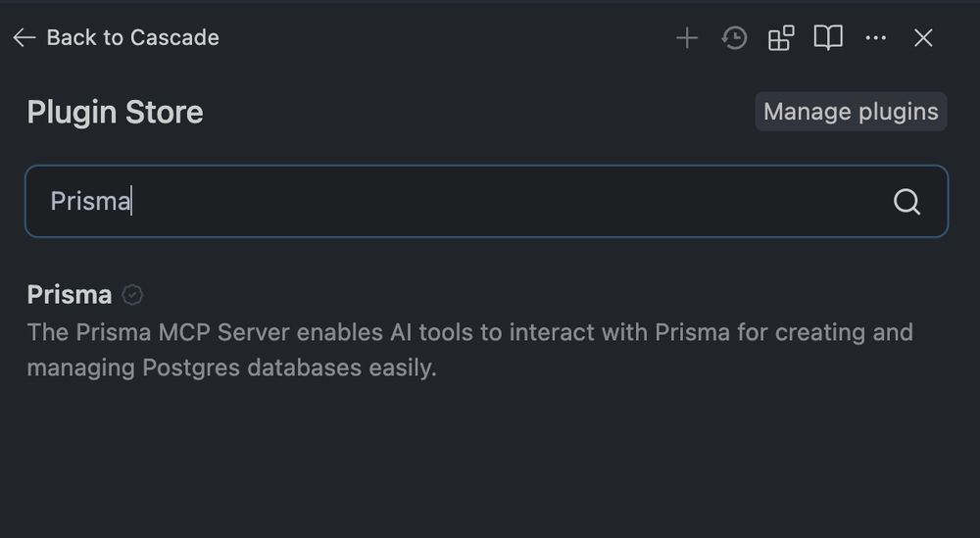Start a new Cascade conversation with plus icon
Image resolution: width=980 pixels, height=538 pixels.
(x=687, y=38)
